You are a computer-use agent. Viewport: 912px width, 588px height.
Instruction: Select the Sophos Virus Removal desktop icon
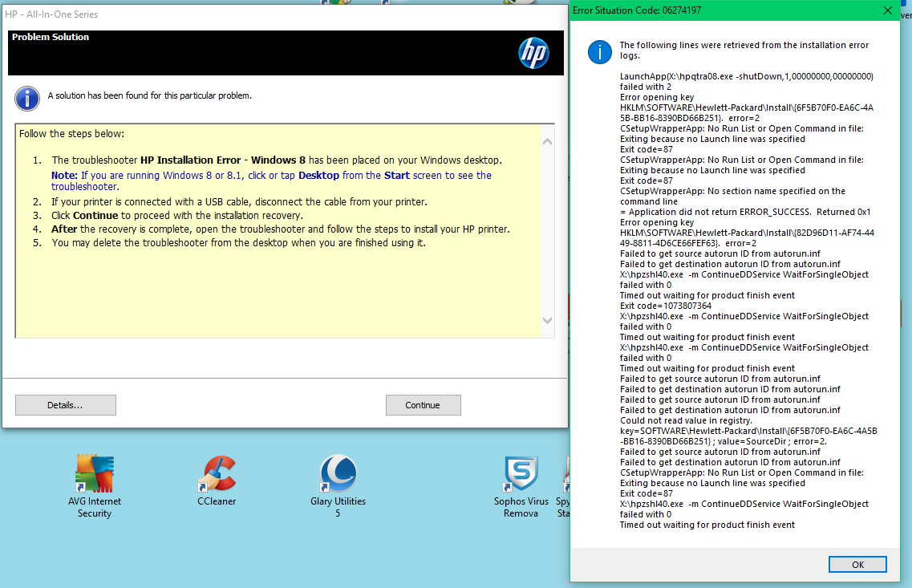coord(521,486)
